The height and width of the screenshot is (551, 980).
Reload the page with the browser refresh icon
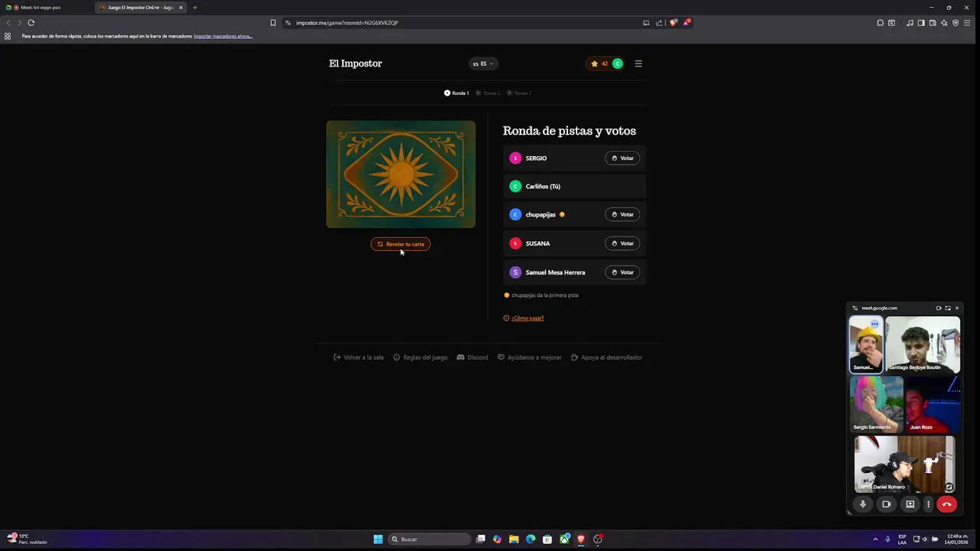[x=31, y=23]
